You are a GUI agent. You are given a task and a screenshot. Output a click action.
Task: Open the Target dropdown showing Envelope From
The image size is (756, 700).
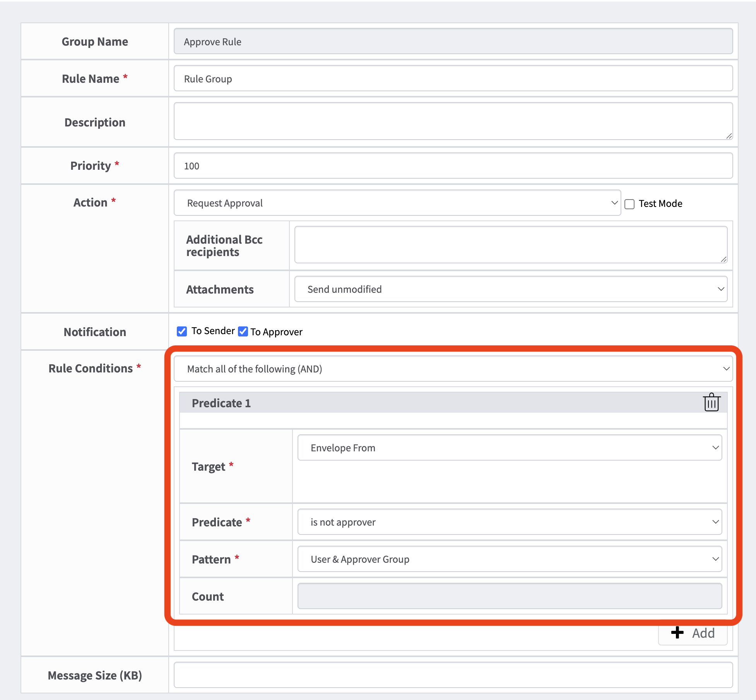510,447
